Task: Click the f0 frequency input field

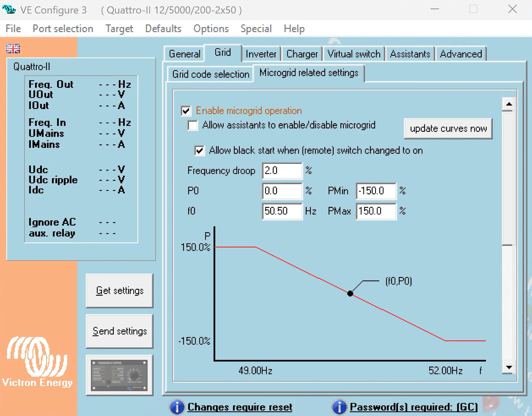Action: click(x=282, y=211)
